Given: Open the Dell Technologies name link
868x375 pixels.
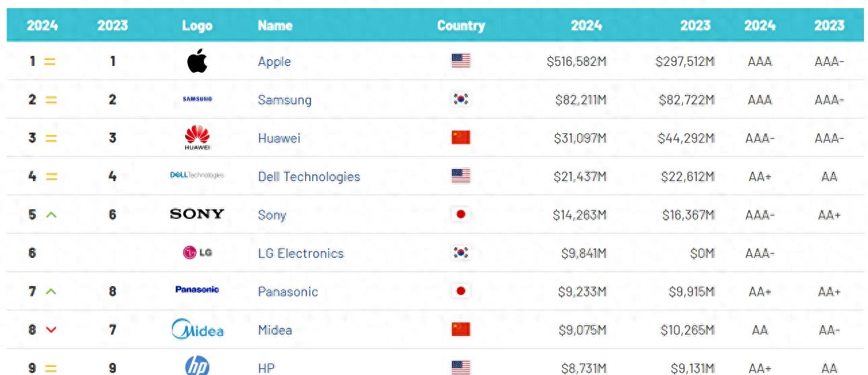Looking at the screenshot, I should pos(308,177).
